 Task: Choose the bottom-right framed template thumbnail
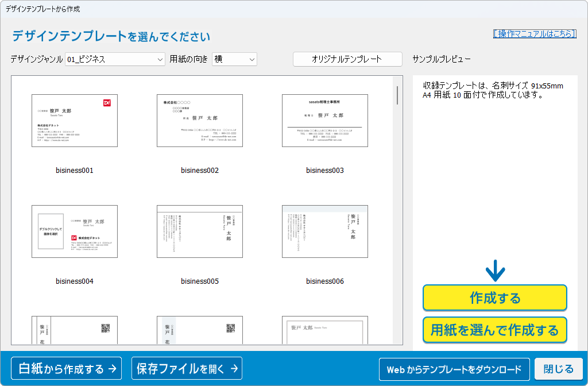click(325, 330)
